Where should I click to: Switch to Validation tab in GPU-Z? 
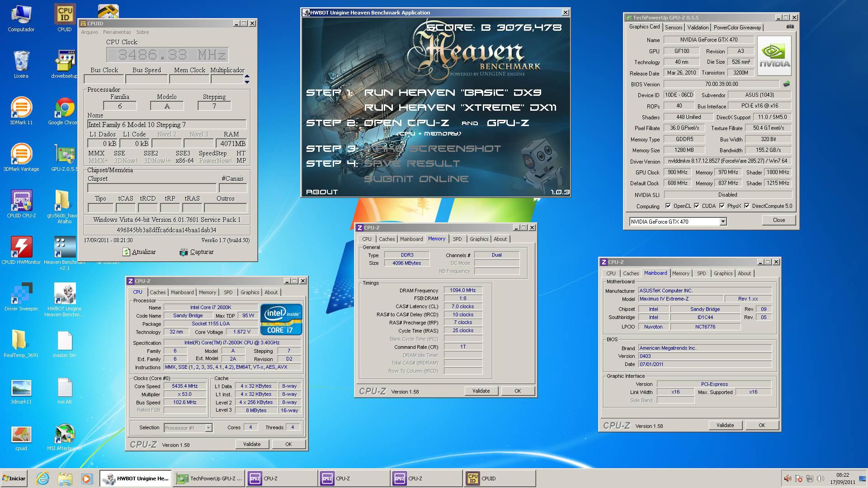698,28
